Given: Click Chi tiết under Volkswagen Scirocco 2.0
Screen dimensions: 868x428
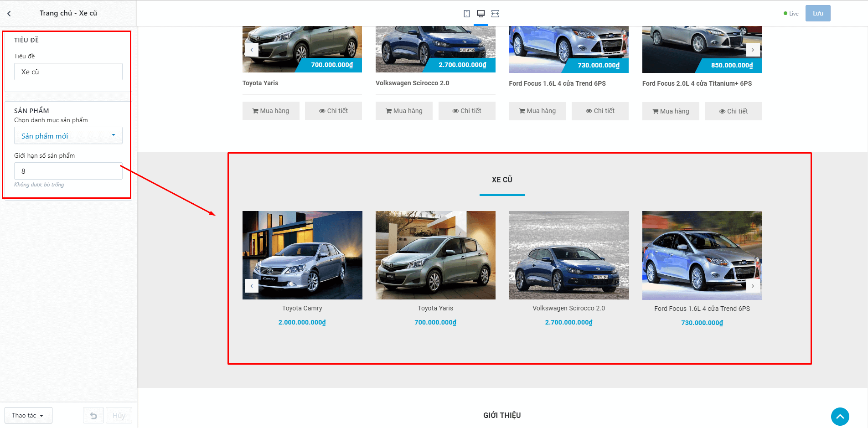Looking at the screenshot, I should [467, 111].
